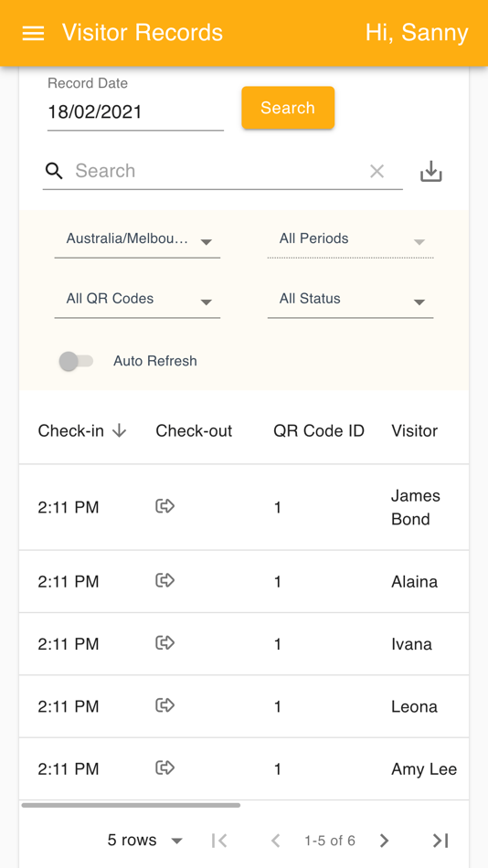The width and height of the screenshot is (488, 868).
Task: Check out Alaina via arrow icon
Action: coord(164,580)
